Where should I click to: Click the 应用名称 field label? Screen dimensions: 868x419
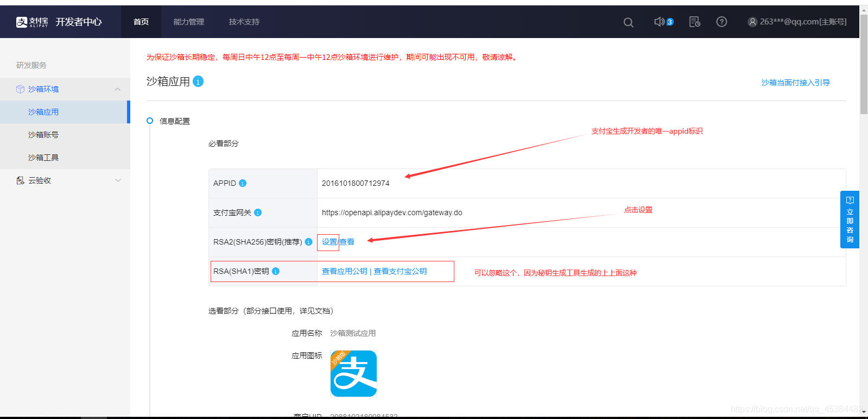307,333
